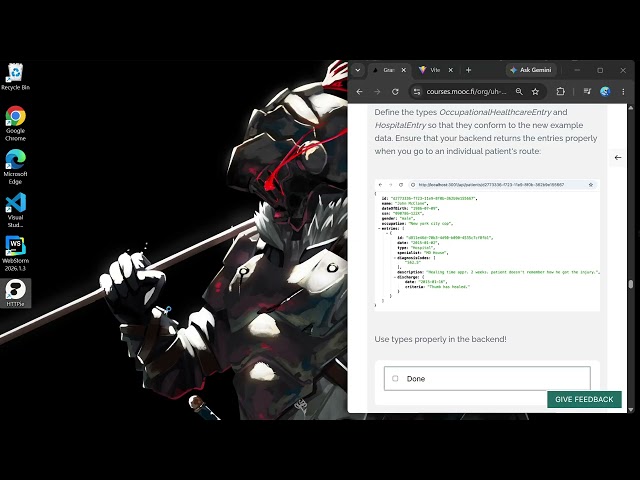The width and height of the screenshot is (640, 480).
Task: Click the scrollbar's up arrow
Action: tap(631, 108)
